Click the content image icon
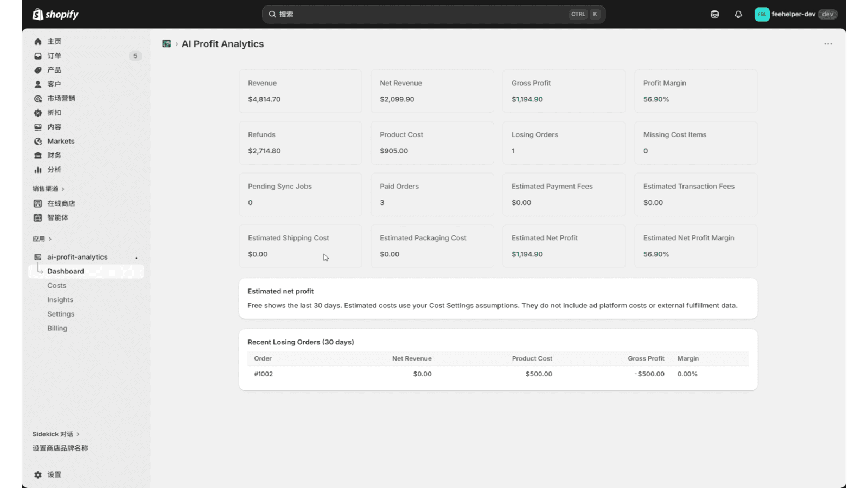The width and height of the screenshot is (868, 488). click(x=38, y=127)
